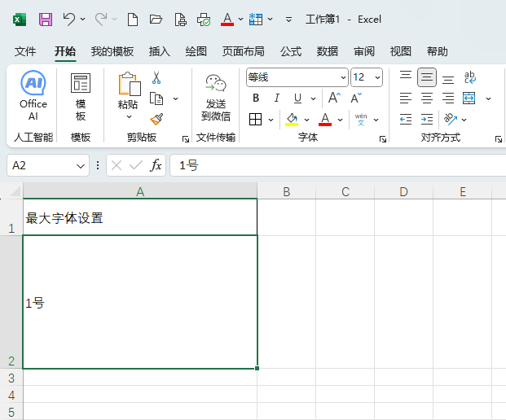Screen dimensions: 506x420
Task: Merge and center cells
Action: pyautogui.click(x=469, y=98)
